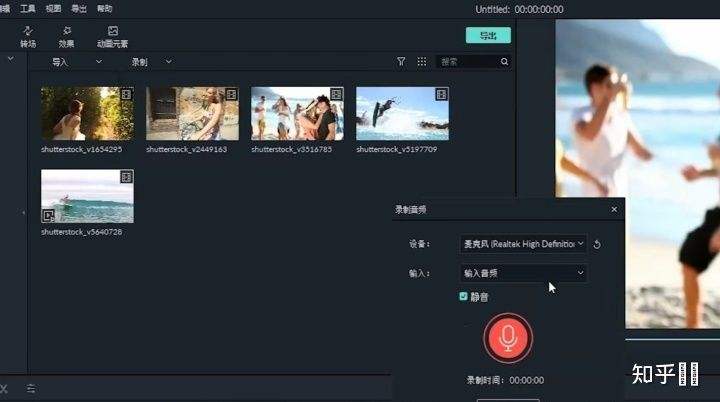Click film icon on shutterstock_v5640728 clip
The height and width of the screenshot is (402, 720).
(126, 177)
